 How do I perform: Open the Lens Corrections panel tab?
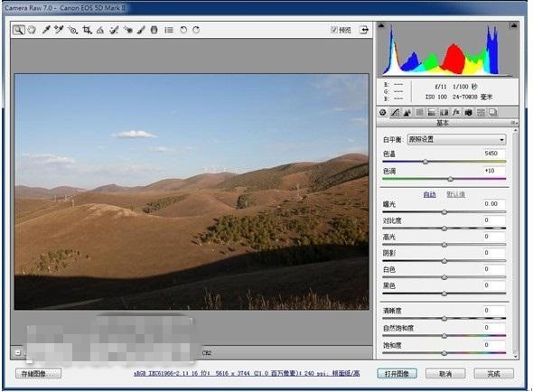tap(444, 113)
